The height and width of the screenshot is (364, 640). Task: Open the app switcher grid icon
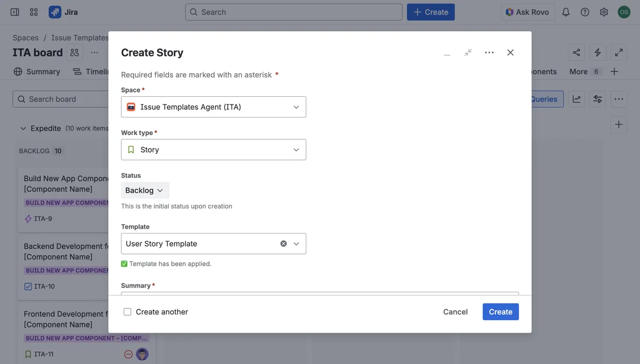point(34,12)
